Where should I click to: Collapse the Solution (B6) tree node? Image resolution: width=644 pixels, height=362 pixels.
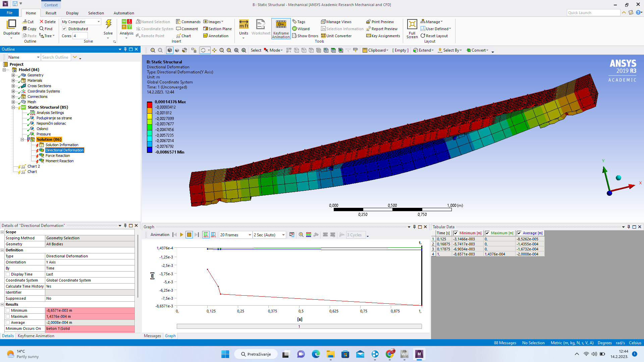(x=22, y=139)
